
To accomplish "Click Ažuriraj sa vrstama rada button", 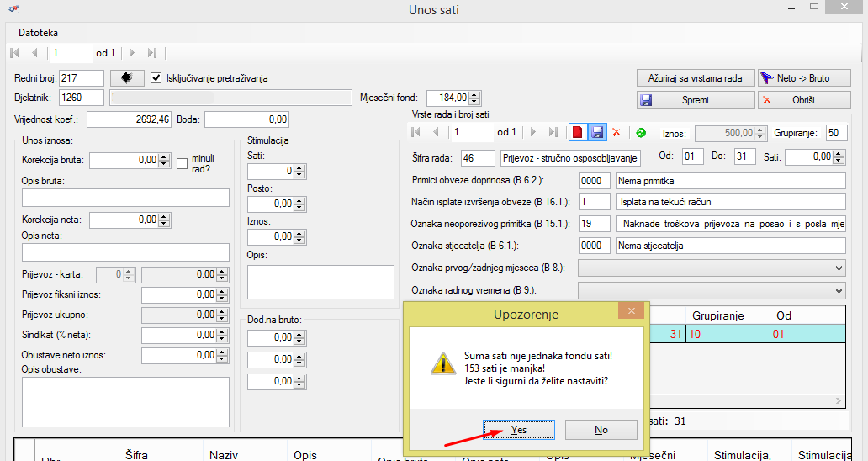I will (x=695, y=78).
